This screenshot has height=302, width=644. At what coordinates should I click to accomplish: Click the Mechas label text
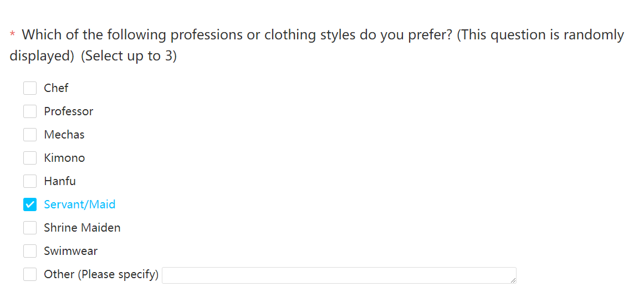tap(64, 134)
